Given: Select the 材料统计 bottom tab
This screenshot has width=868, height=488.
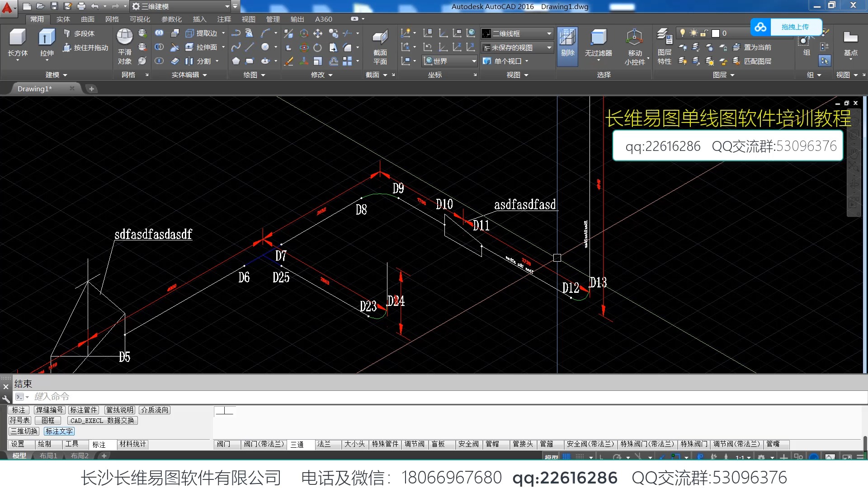Looking at the screenshot, I should point(132,444).
